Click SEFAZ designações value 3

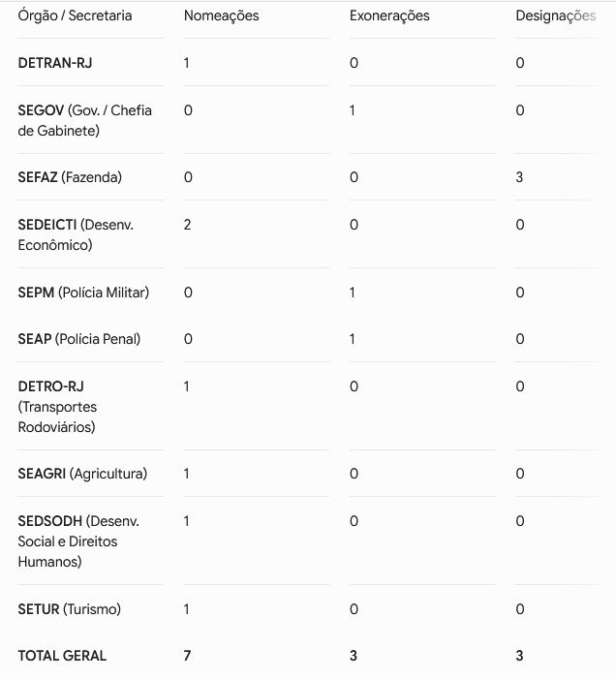[519, 177]
